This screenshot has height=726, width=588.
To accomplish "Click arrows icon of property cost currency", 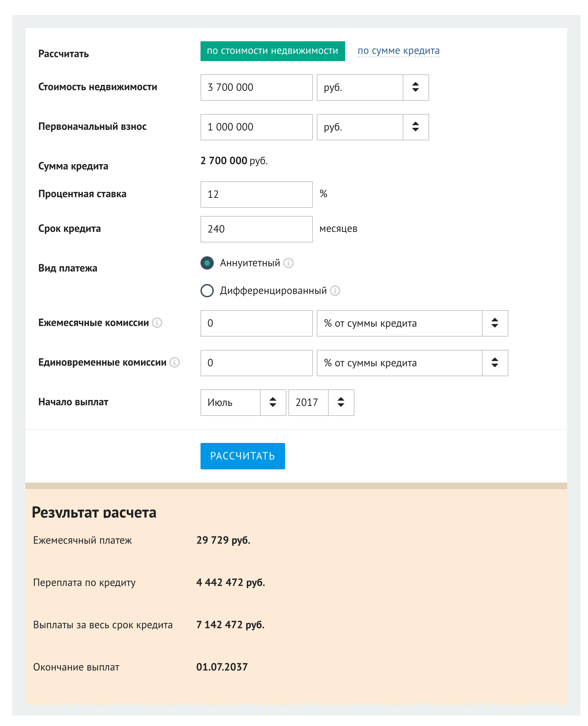I will click(x=416, y=87).
